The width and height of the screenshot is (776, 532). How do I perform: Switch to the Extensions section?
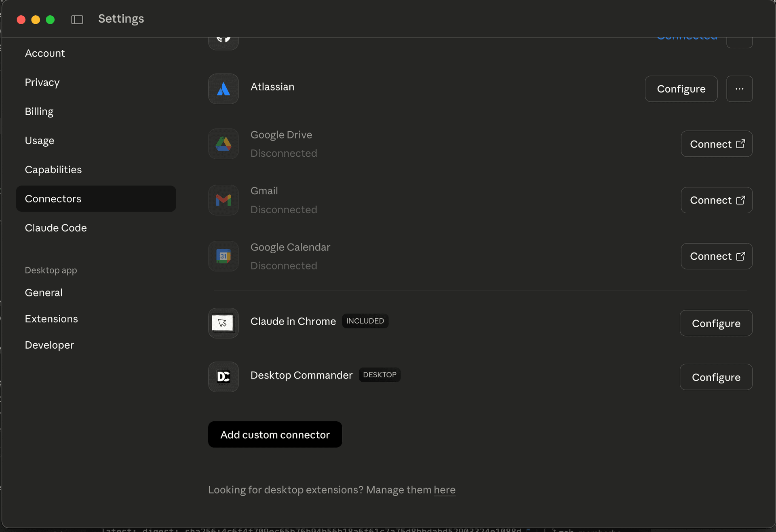click(x=51, y=319)
